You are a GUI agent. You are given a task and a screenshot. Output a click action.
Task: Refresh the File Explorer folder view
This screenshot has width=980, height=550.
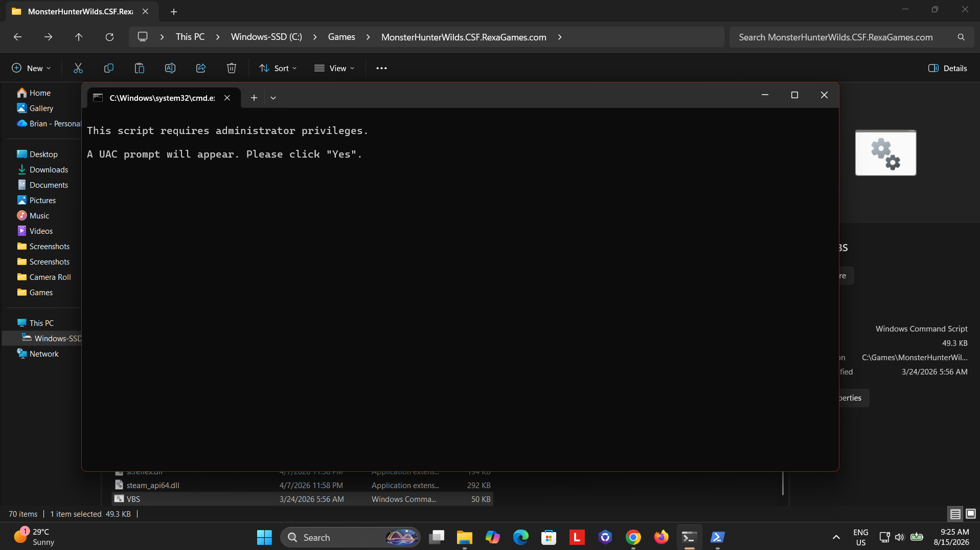pyautogui.click(x=109, y=37)
